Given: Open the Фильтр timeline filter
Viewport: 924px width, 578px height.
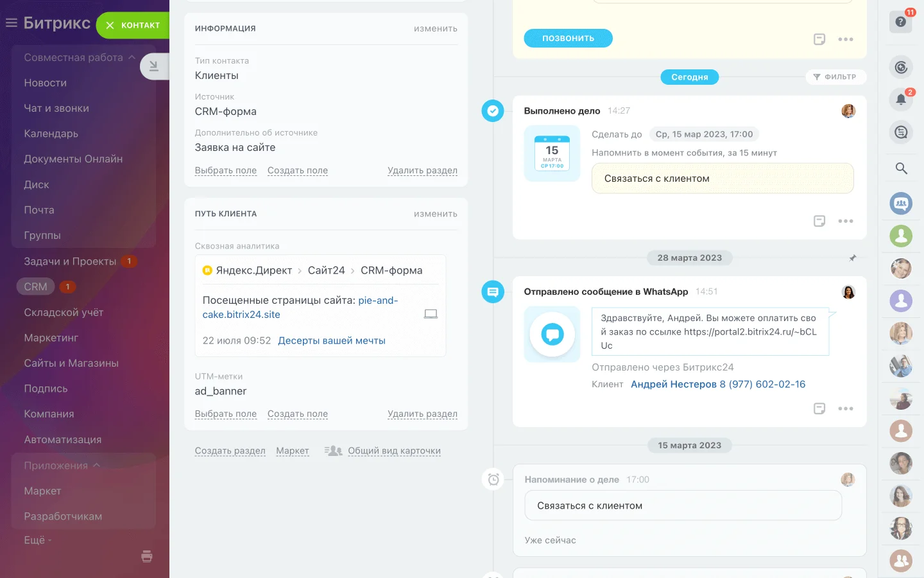Looking at the screenshot, I should click(x=835, y=77).
